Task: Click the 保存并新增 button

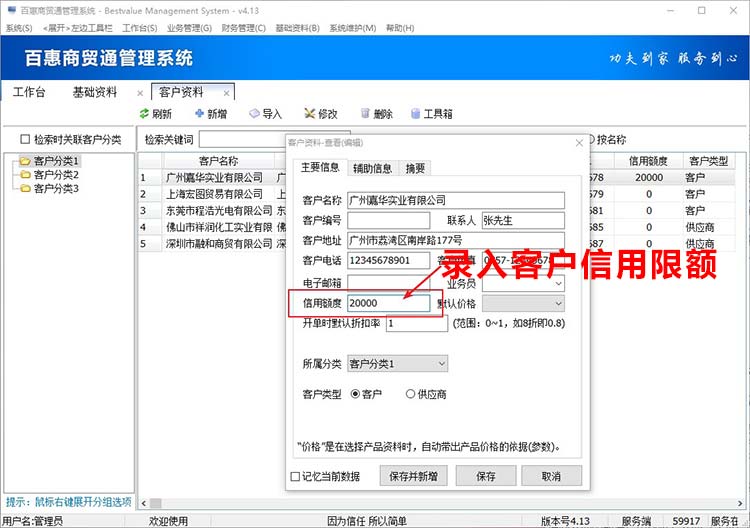Action: [x=414, y=476]
